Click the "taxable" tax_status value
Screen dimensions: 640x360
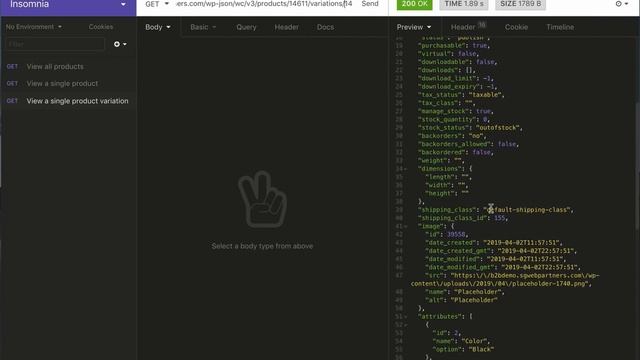(x=485, y=95)
